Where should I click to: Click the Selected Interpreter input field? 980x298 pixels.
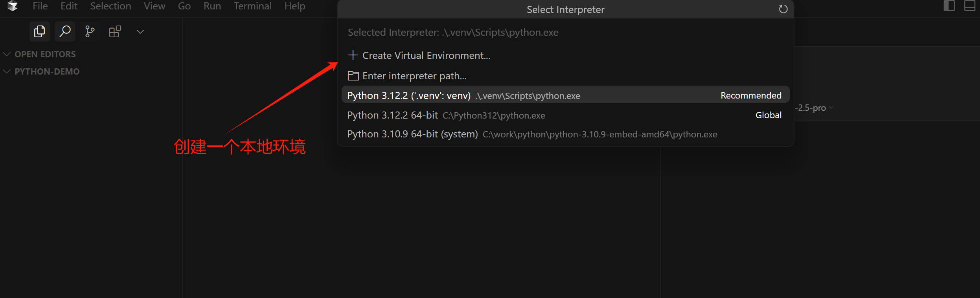click(565, 32)
